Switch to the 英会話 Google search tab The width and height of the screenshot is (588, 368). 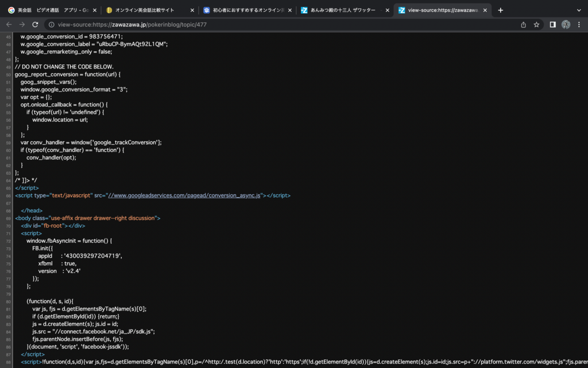click(x=49, y=10)
